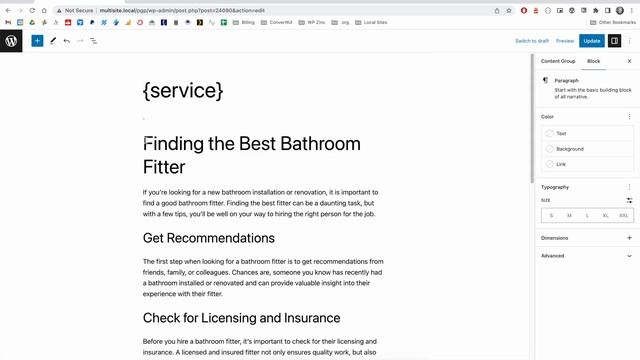Open the browser side panel icon

pos(608,11)
